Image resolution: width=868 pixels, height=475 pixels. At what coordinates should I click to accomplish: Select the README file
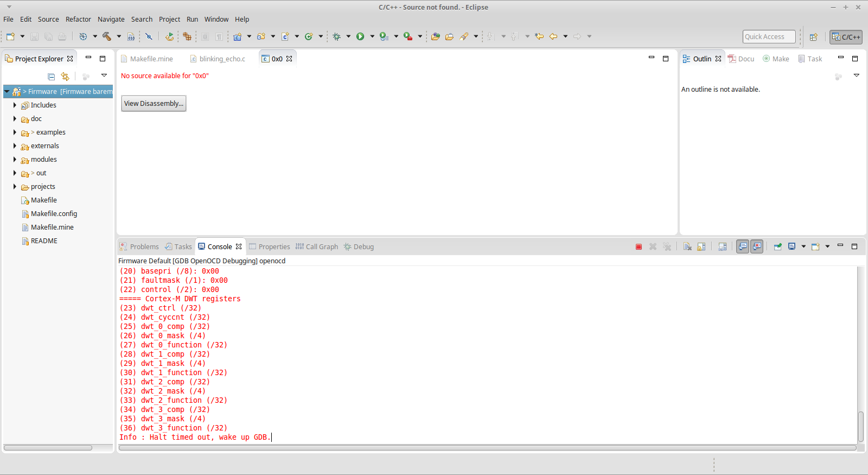[44, 240]
